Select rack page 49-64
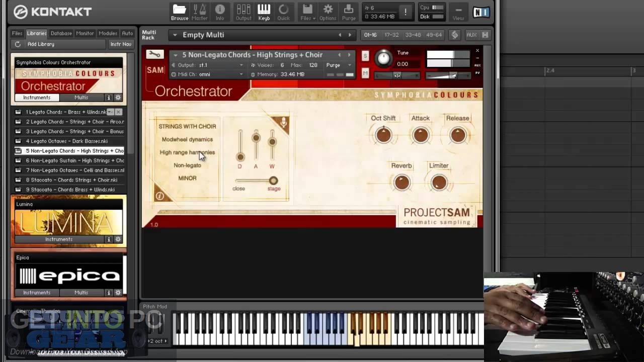Screen dimensions: 644x362 [434, 35]
